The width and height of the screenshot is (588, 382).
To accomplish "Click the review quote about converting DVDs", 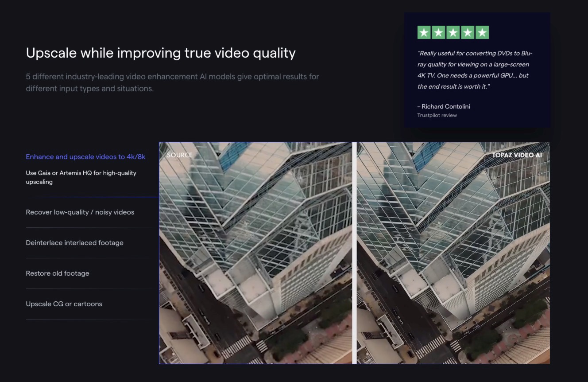I will [475, 70].
